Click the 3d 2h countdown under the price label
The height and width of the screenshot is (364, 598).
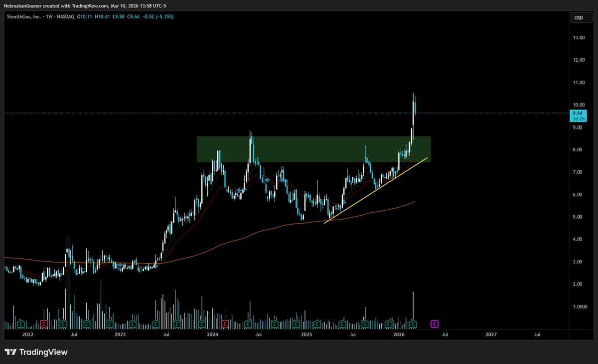point(577,120)
